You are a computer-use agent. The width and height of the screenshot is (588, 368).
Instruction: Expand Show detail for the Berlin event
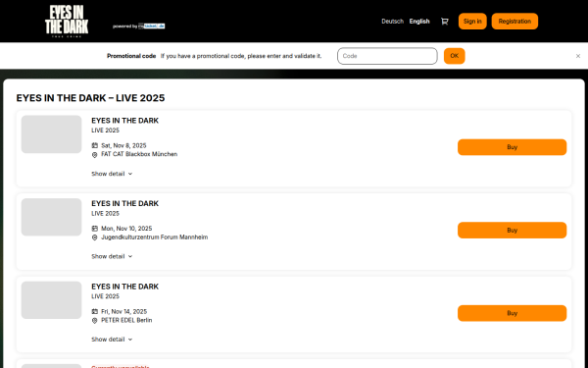112,340
